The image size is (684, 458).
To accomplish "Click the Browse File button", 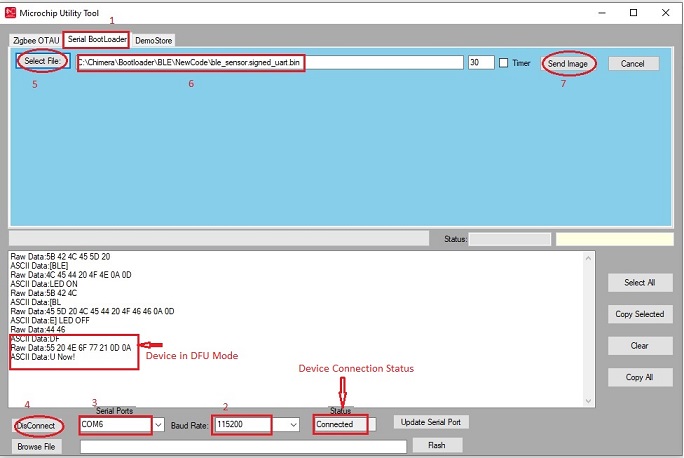I will click(36, 447).
